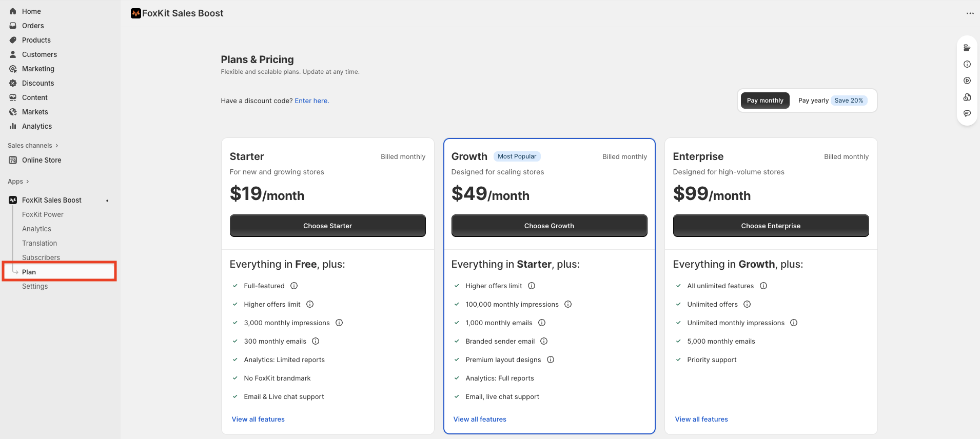Click the Most Popular badge
980x439 pixels.
(x=517, y=156)
